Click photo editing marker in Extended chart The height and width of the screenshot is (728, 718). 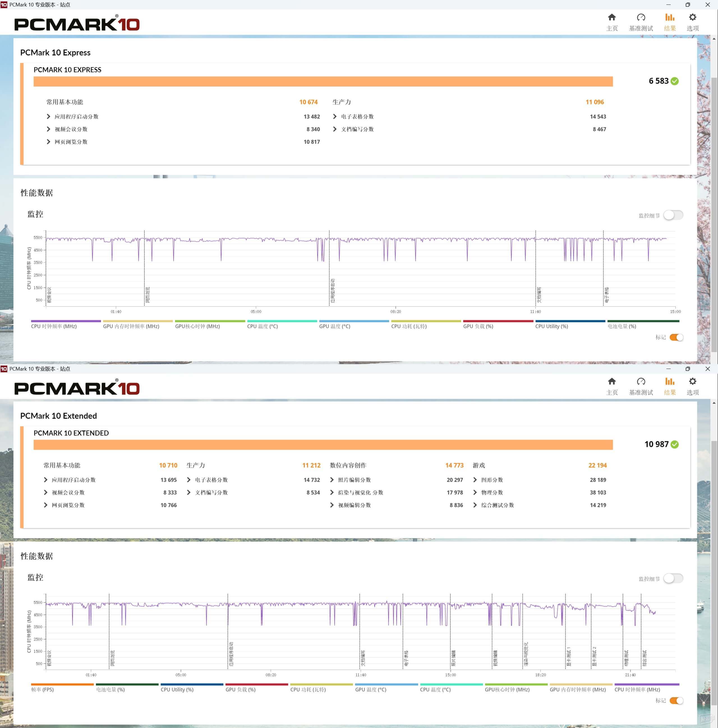tap(451, 631)
